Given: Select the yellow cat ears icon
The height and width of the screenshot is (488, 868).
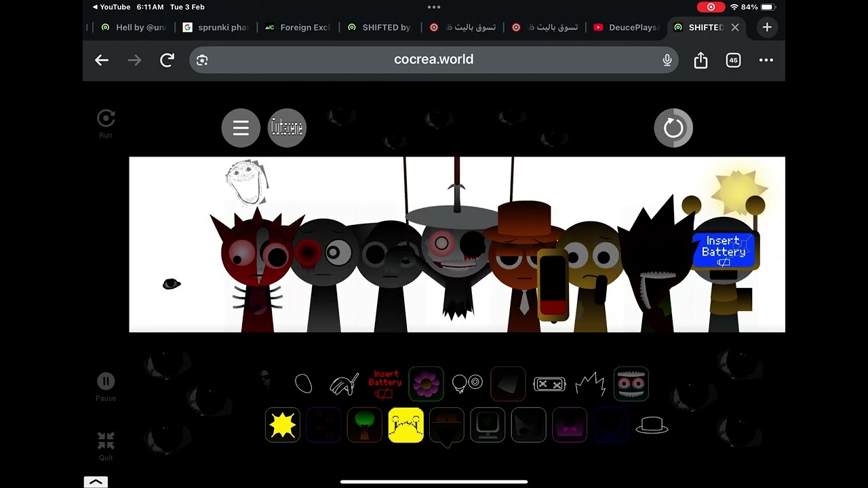Looking at the screenshot, I should coord(406,425).
